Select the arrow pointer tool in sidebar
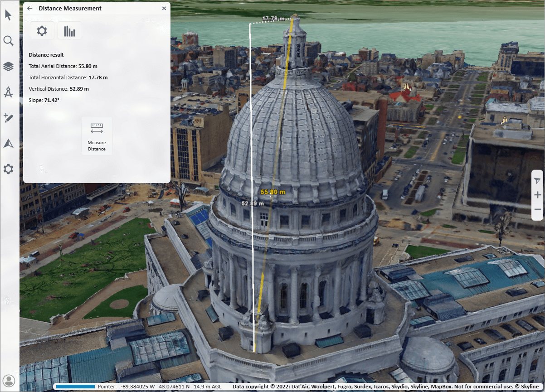The image size is (545, 392). point(8,15)
